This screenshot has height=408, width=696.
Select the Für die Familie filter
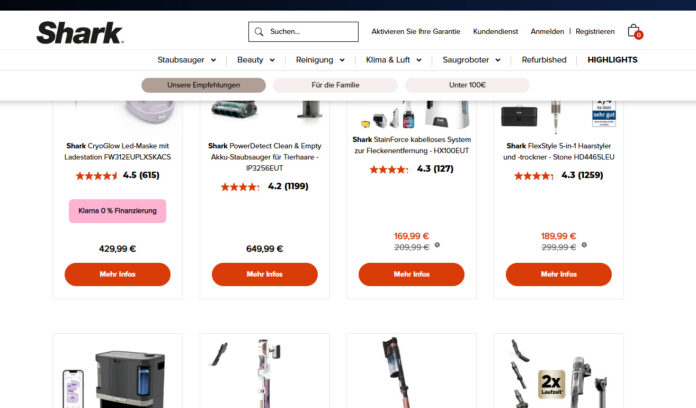tap(335, 85)
